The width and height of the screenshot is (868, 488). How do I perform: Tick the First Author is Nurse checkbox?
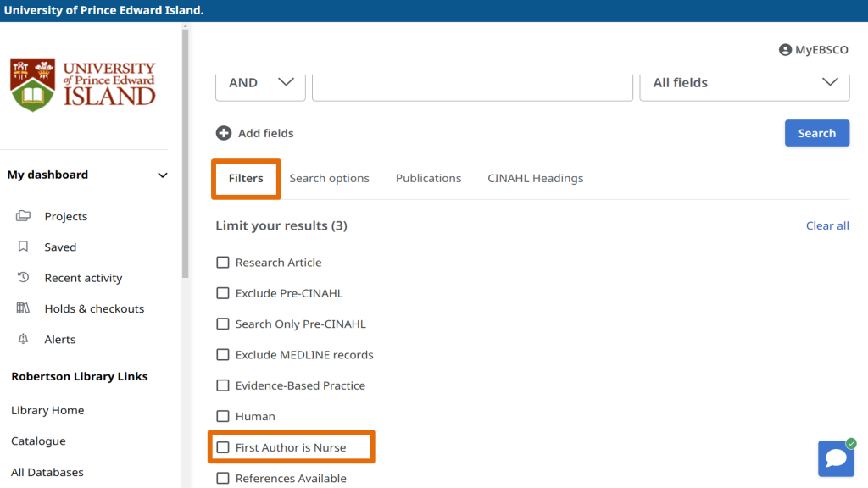click(223, 447)
